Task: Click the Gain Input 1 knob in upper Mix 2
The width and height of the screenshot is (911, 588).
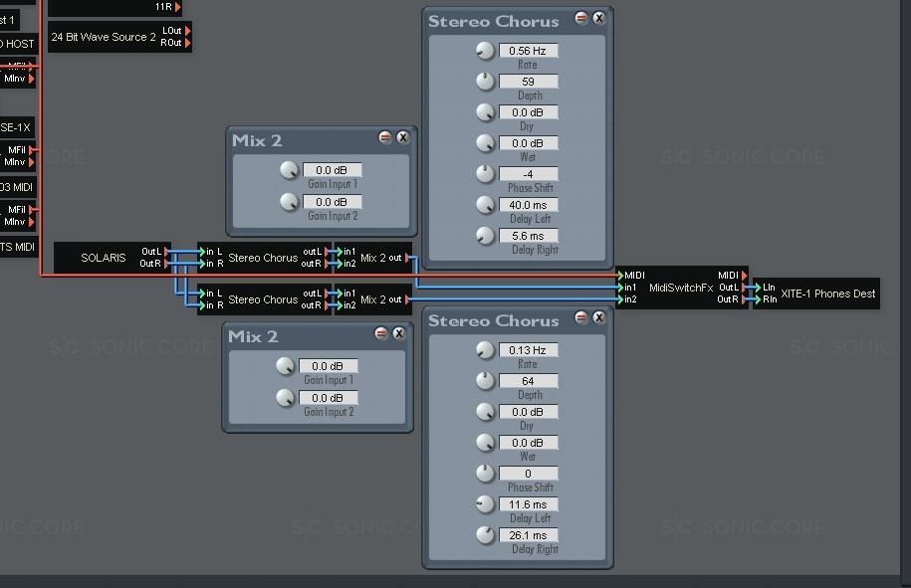Action: (x=289, y=170)
